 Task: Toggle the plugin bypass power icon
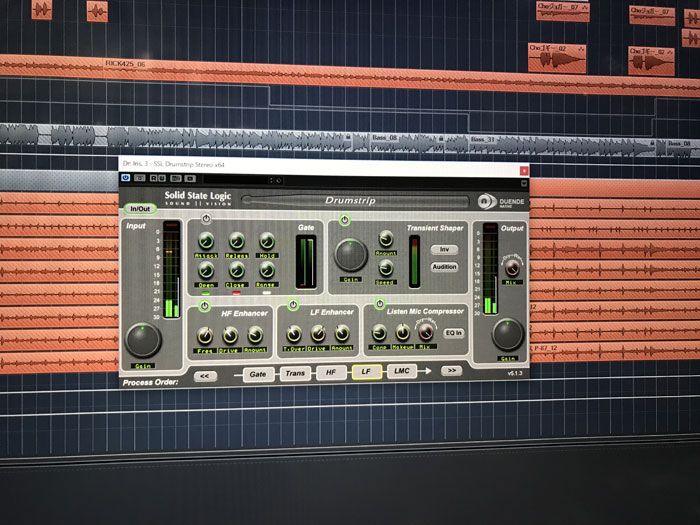(125, 178)
